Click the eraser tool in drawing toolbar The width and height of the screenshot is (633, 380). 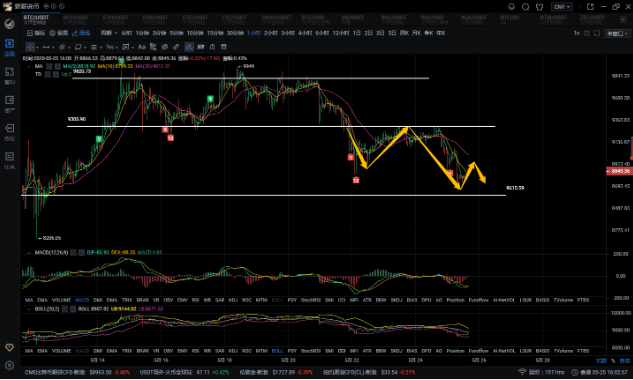point(165,47)
